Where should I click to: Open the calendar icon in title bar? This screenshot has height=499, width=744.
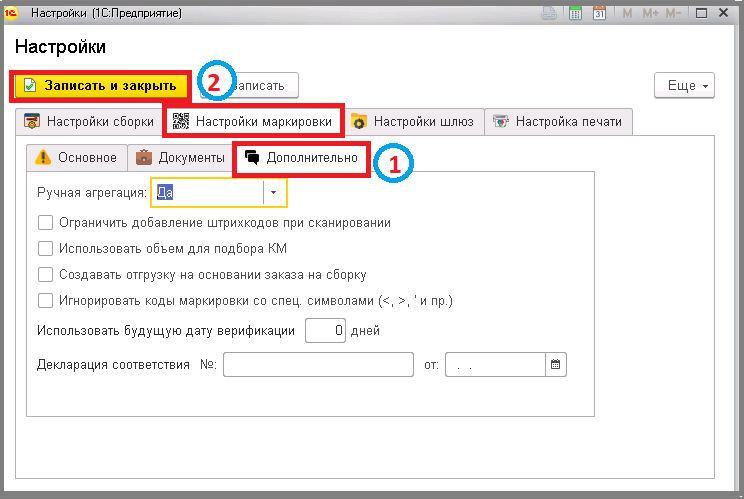(599, 13)
